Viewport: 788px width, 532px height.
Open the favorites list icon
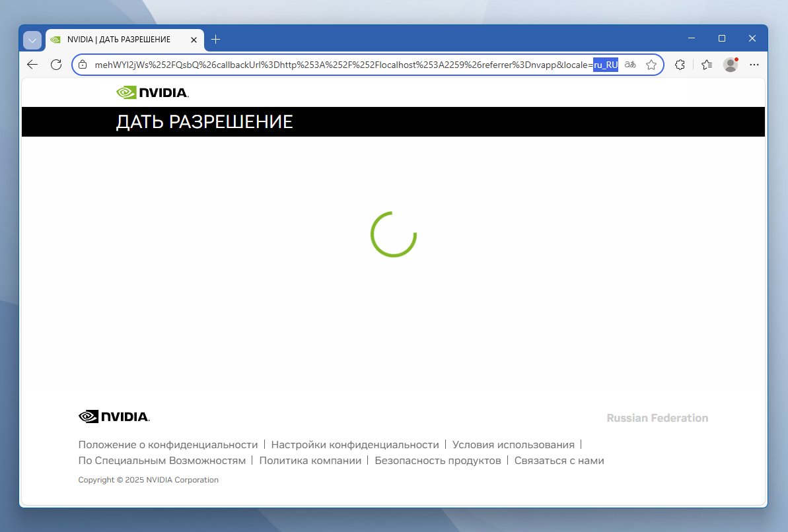pos(707,64)
